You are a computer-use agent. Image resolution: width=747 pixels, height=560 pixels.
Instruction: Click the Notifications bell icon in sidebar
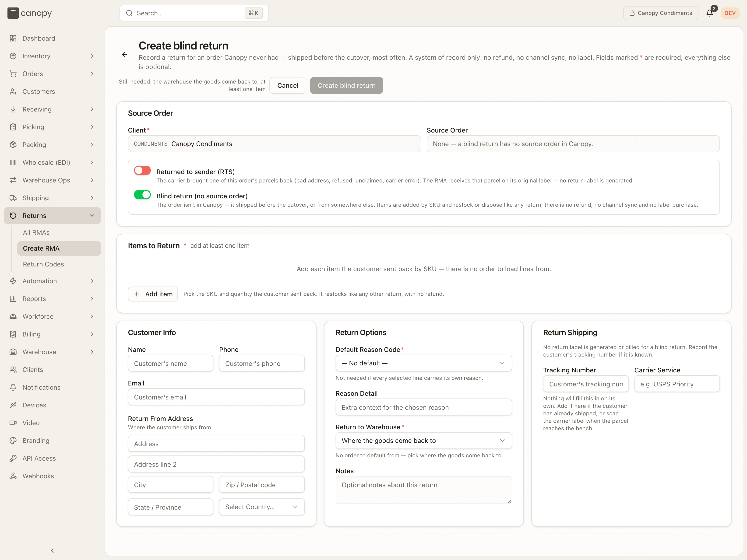click(13, 387)
